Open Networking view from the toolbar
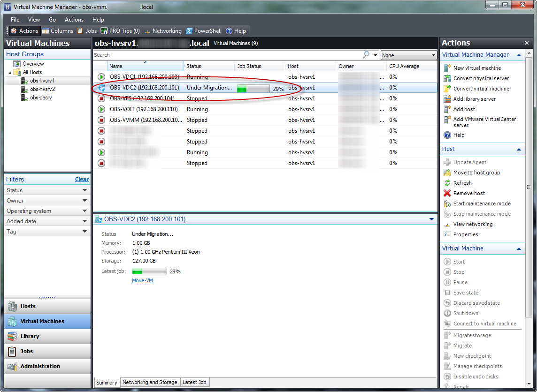Screen dimensions: 537x392 click(163, 30)
